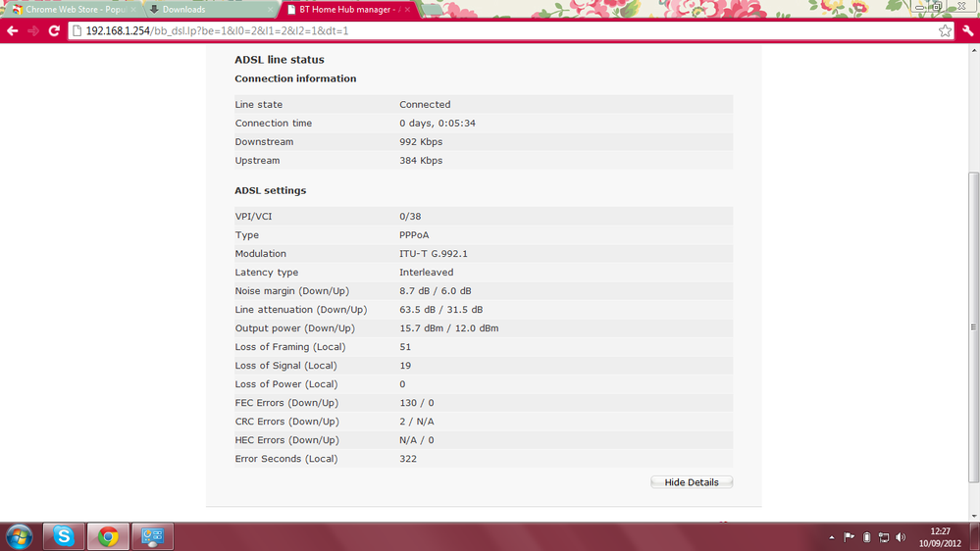
Task: Open the Action Center flag icon
Action: [849, 537]
